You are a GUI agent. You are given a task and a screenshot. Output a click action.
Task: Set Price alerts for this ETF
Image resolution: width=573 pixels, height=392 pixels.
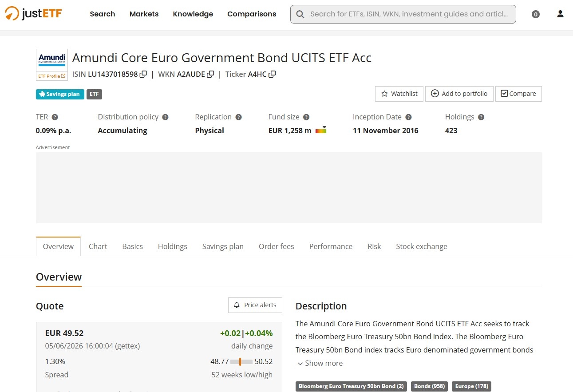point(255,305)
